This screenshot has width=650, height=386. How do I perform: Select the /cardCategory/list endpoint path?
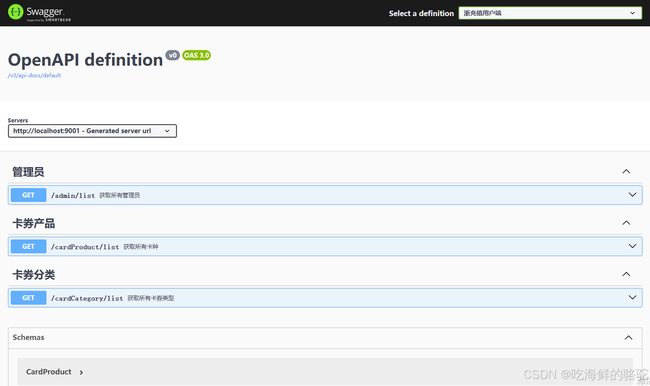pyautogui.click(x=87, y=298)
